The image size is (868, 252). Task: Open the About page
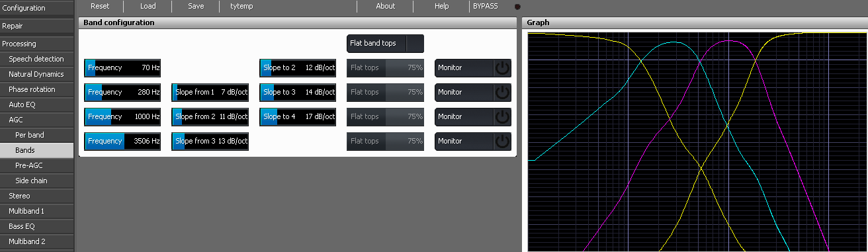pyautogui.click(x=385, y=6)
